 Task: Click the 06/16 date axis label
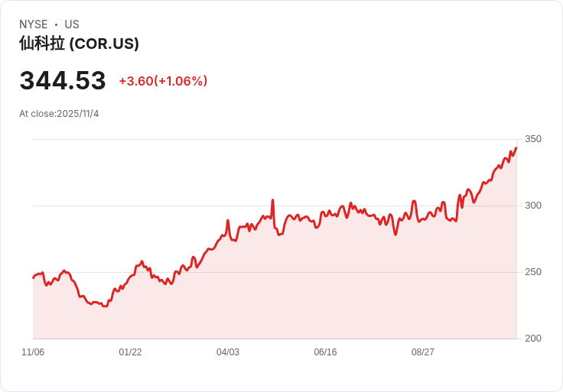pyautogui.click(x=325, y=352)
